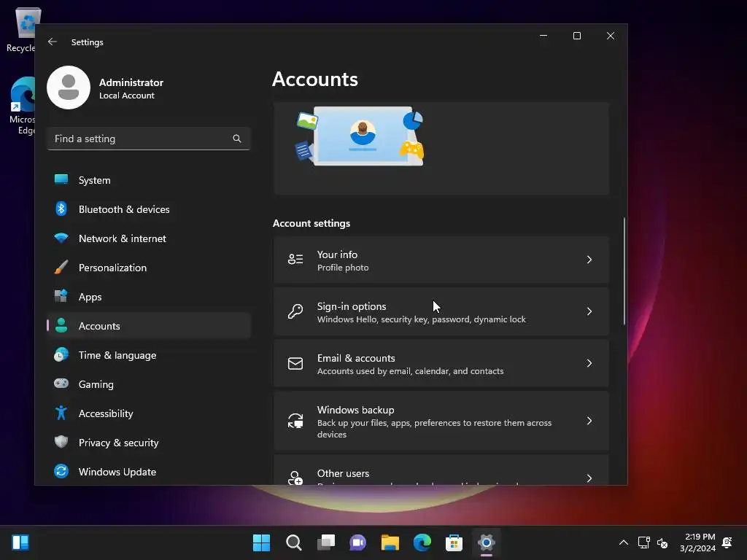Select the Recycle Bin desktop icon
This screenshot has height=560, width=747.
coord(21,29)
